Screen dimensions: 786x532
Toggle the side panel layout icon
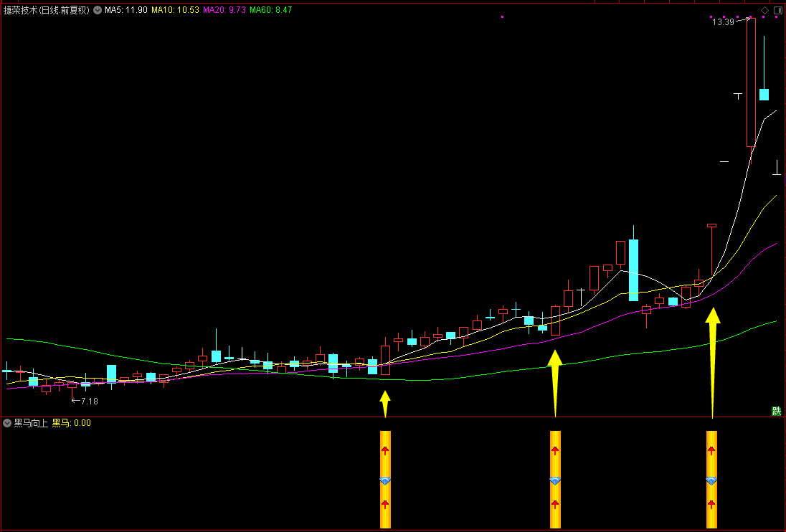pos(777,10)
